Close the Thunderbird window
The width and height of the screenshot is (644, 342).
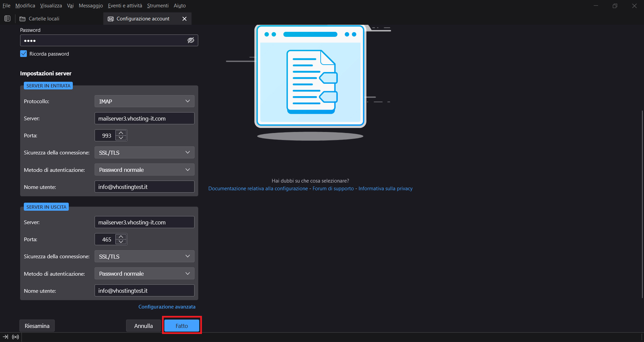pyautogui.click(x=634, y=6)
